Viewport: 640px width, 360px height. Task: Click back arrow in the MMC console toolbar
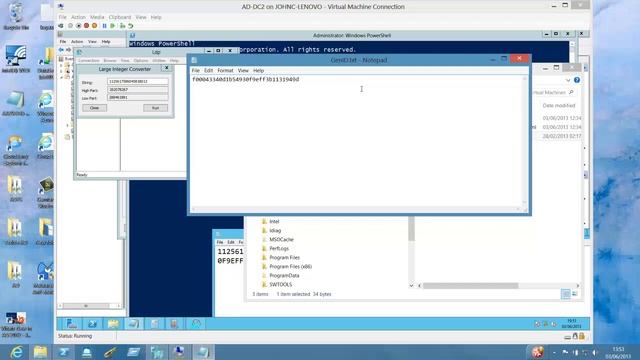point(61,50)
